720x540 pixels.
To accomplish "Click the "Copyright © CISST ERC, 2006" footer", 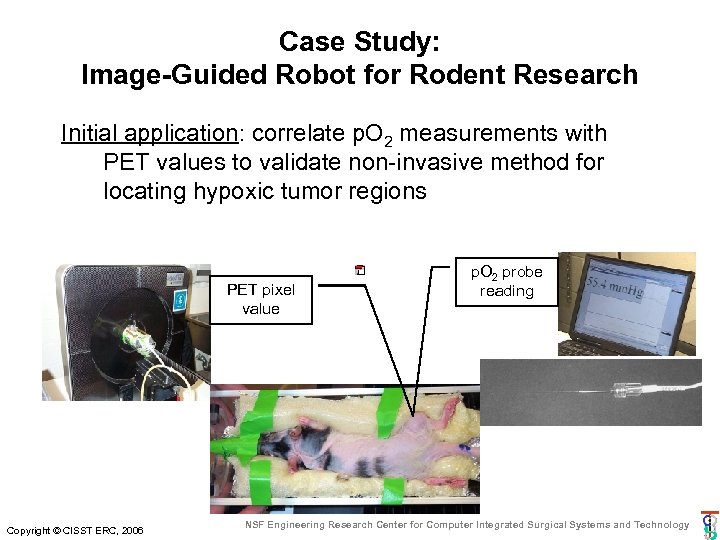I will point(75,531).
